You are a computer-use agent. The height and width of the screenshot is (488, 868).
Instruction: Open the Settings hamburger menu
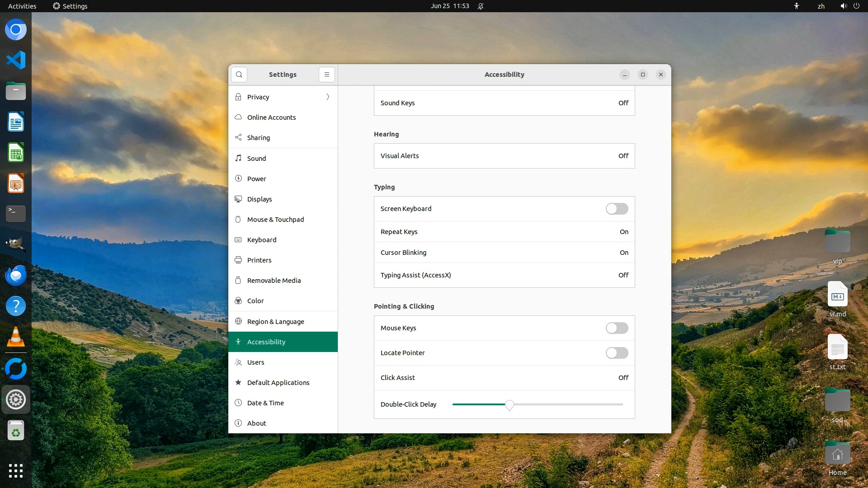coord(326,75)
